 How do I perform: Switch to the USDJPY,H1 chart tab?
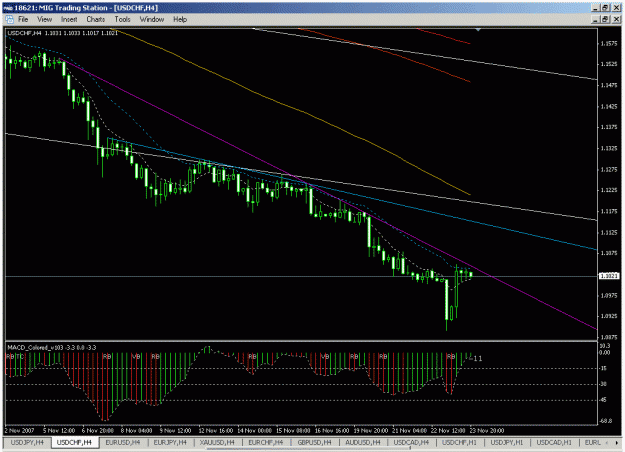pos(507,442)
